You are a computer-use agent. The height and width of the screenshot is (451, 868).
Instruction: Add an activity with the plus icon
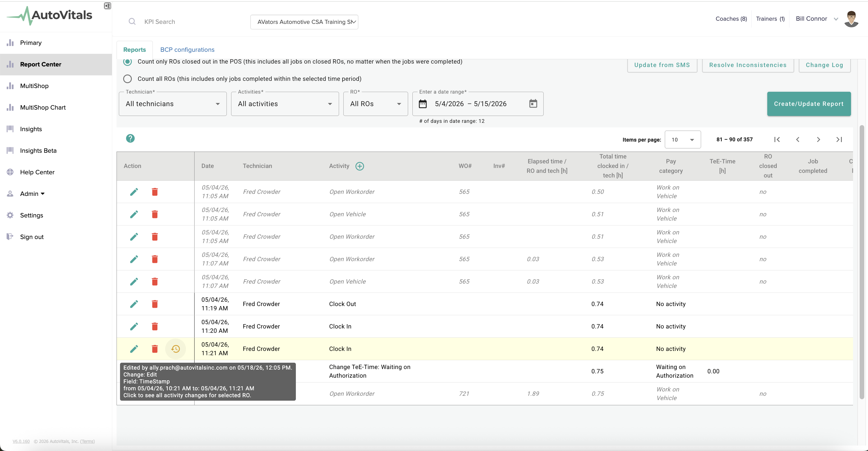(x=359, y=166)
